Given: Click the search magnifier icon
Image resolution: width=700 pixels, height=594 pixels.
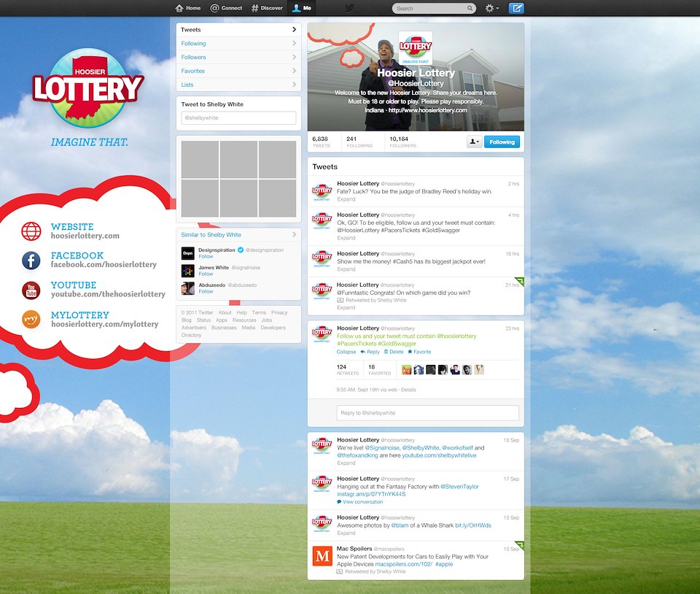Looking at the screenshot, I should (x=470, y=9).
